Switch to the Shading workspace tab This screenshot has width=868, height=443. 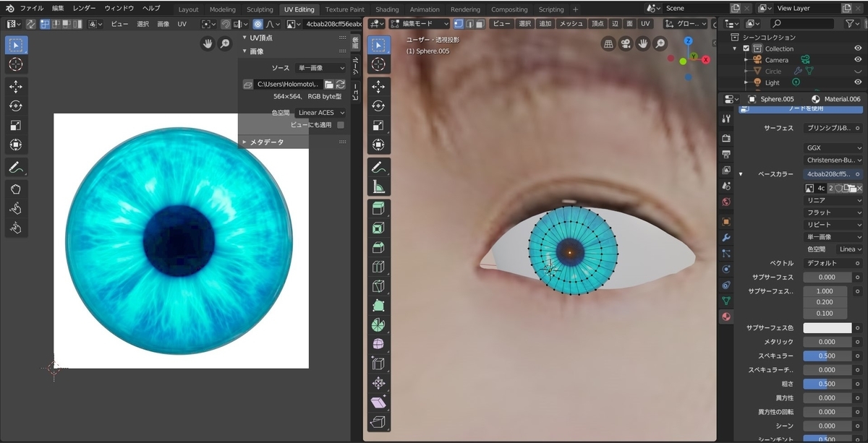click(x=387, y=9)
